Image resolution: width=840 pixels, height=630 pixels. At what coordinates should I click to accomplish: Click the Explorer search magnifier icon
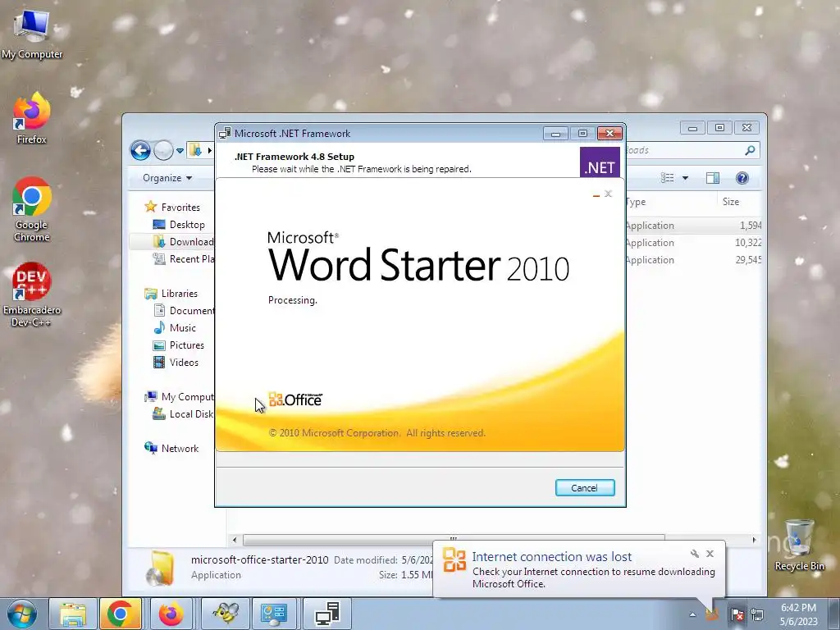[x=750, y=151]
